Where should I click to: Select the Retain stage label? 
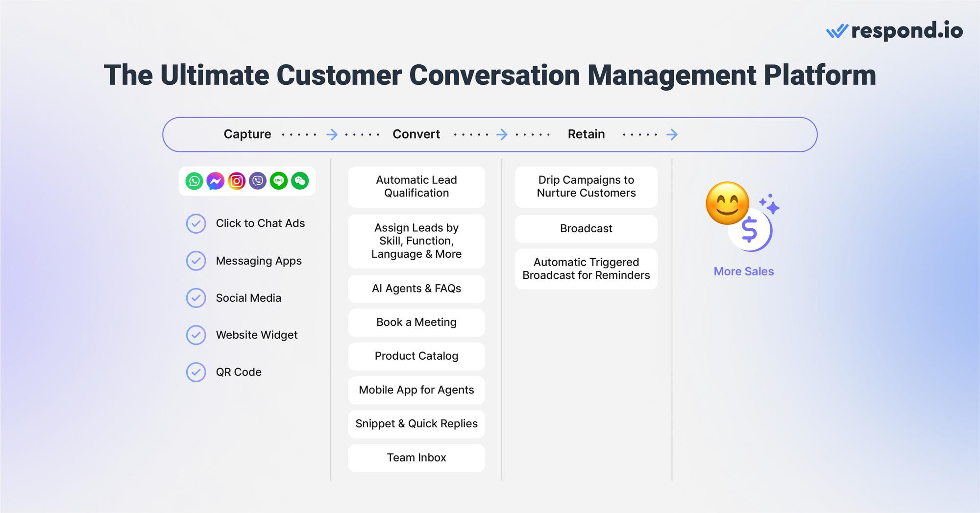coord(587,134)
